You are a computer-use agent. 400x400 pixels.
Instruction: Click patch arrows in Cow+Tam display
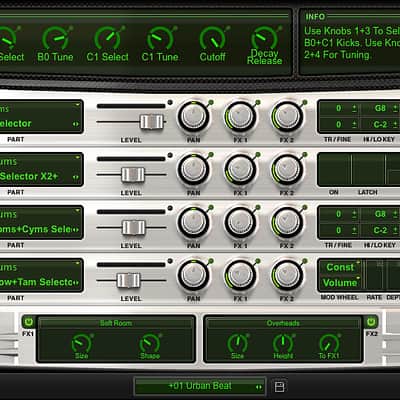pyautogui.click(x=76, y=283)
